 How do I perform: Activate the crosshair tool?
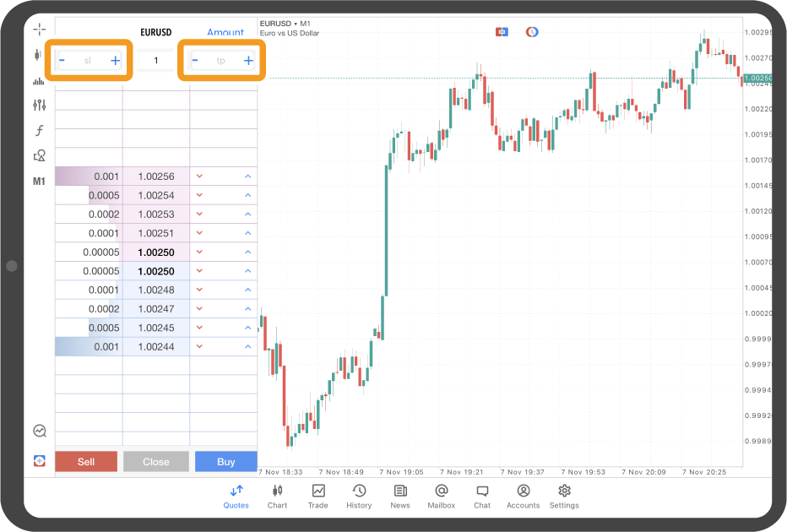(x=39, y=30)
